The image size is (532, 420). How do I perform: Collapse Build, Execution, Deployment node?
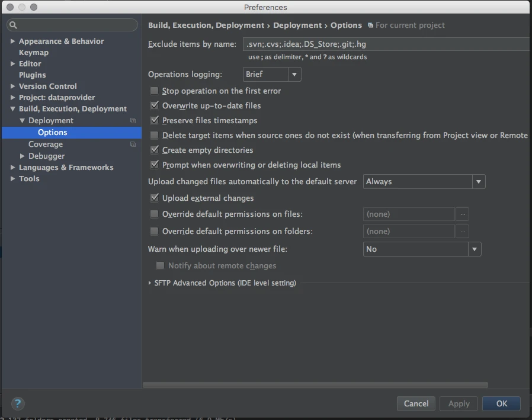pos(12,109)
